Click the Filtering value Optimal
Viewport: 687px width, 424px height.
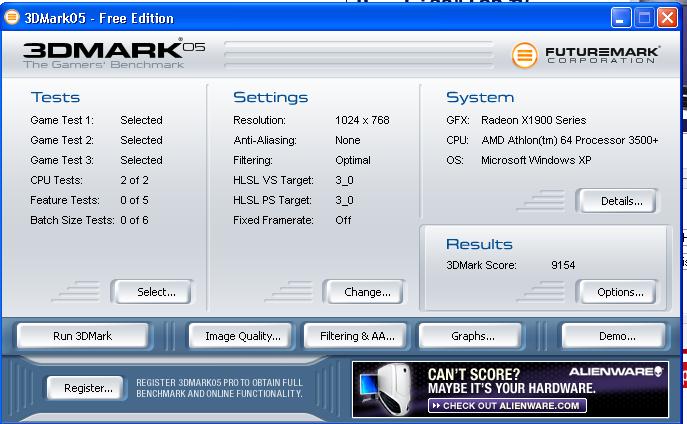click(353, 160)
